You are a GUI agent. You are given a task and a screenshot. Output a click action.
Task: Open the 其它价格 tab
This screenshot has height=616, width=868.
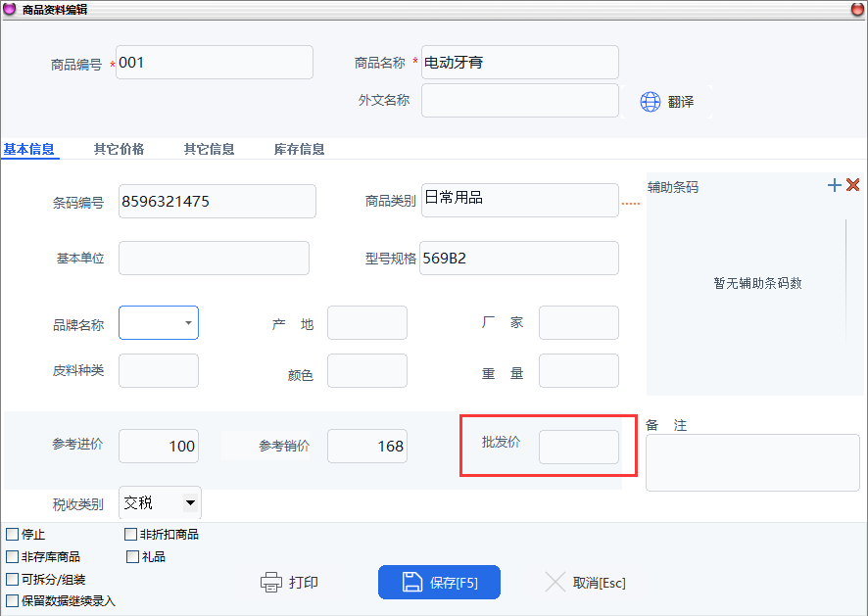pos(119,149)
